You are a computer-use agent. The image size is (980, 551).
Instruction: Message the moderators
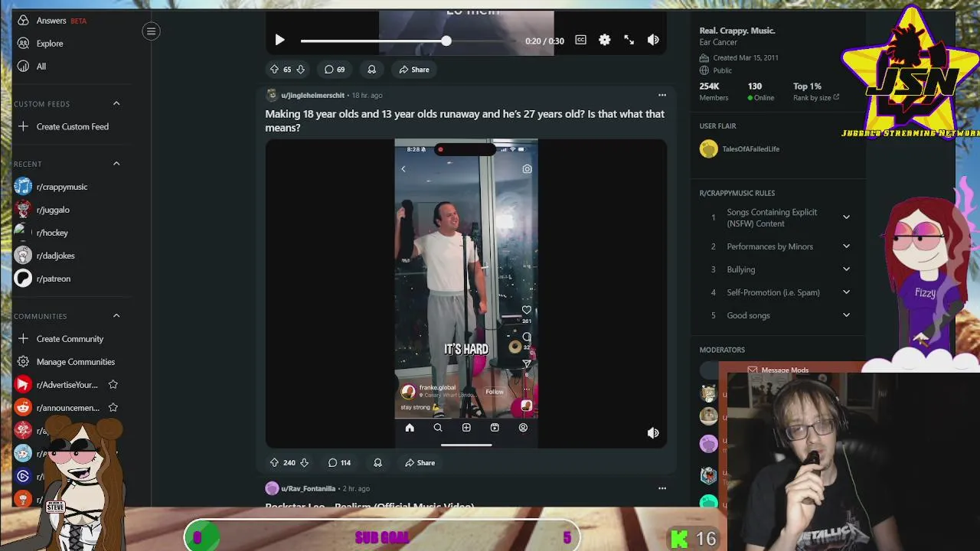coord(778,370)
